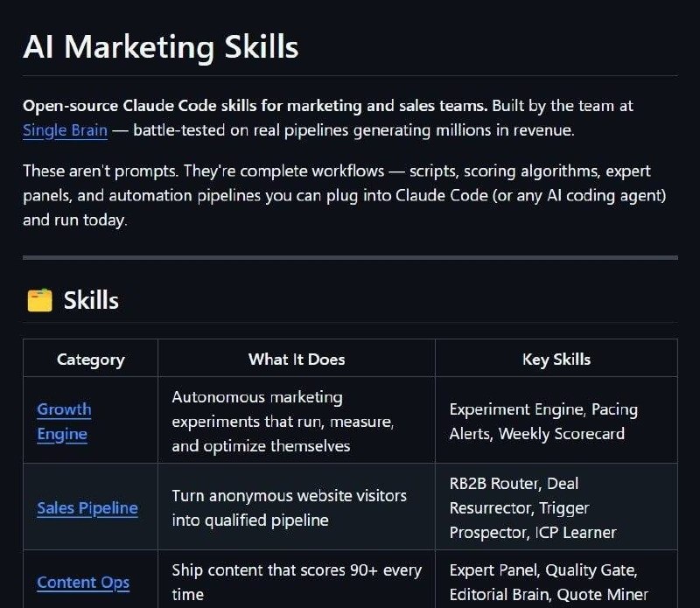Open the Single Brain link
Screen dimensions: 700x608
tap(65, 130)
